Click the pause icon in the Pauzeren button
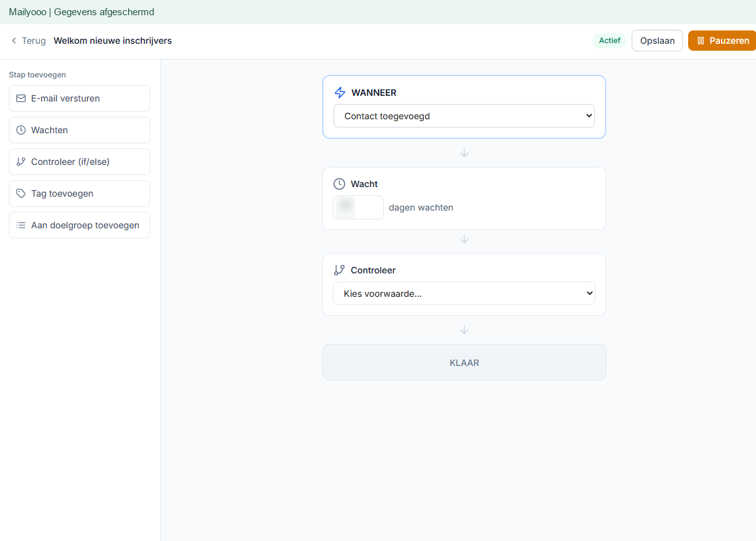This screenshot has width=756, height=541. coord(701,41)
